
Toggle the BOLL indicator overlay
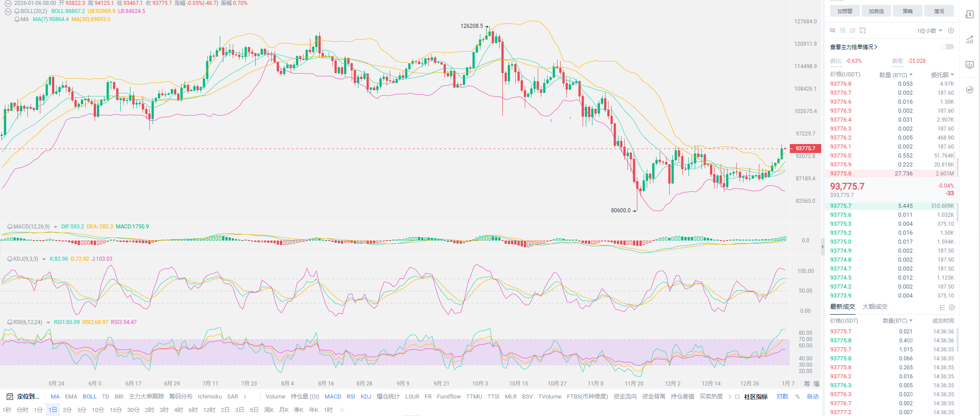89,397
